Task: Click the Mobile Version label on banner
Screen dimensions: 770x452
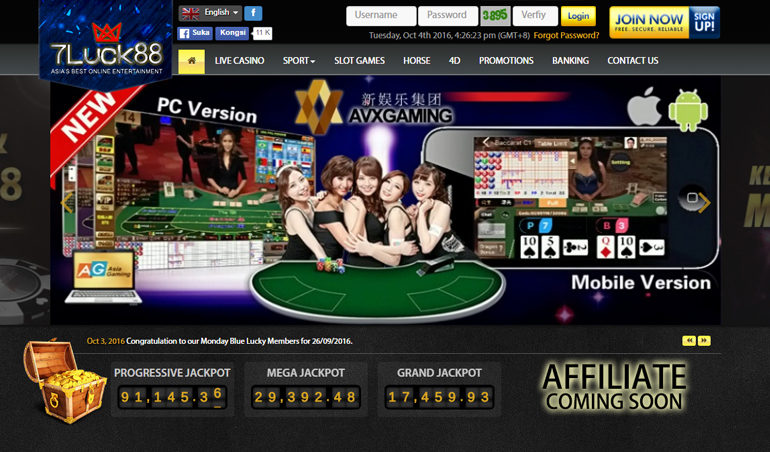Action: coord(641,282)
